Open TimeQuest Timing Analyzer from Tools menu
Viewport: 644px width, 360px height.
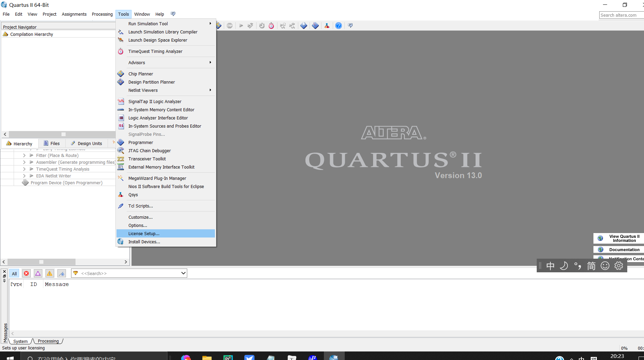click(166, 52)
